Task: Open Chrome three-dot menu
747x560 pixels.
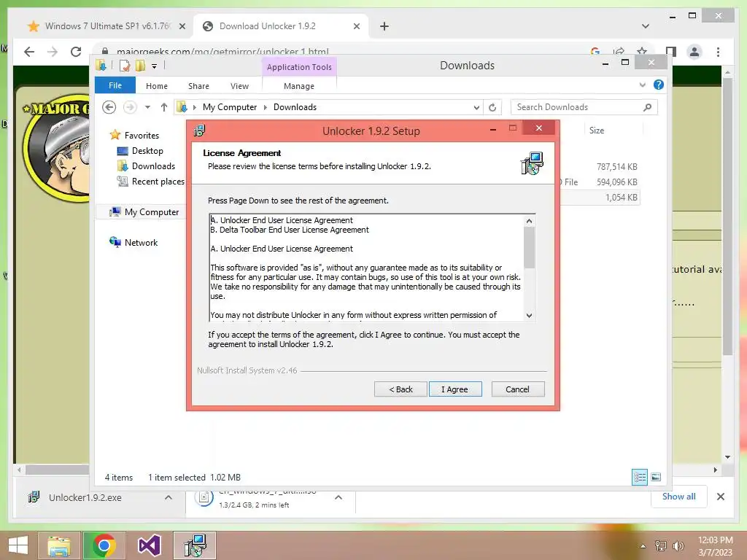Action: pos(718,52)
